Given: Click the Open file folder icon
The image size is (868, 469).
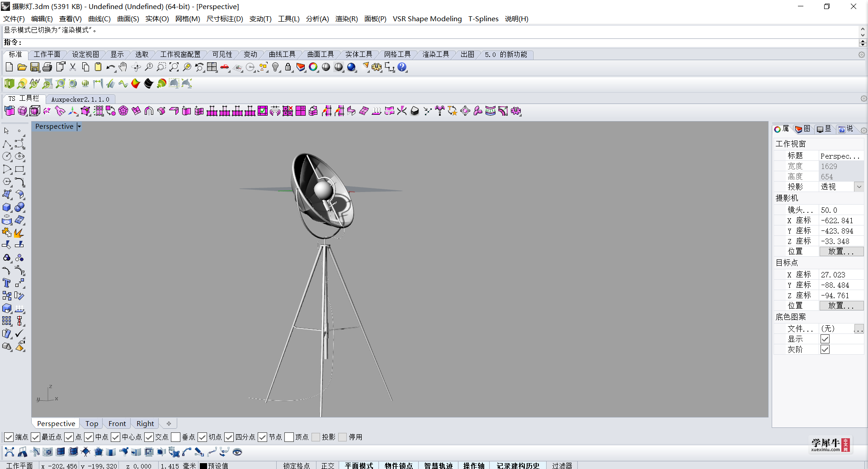Looking at the screenshot, I should (22, 67).
